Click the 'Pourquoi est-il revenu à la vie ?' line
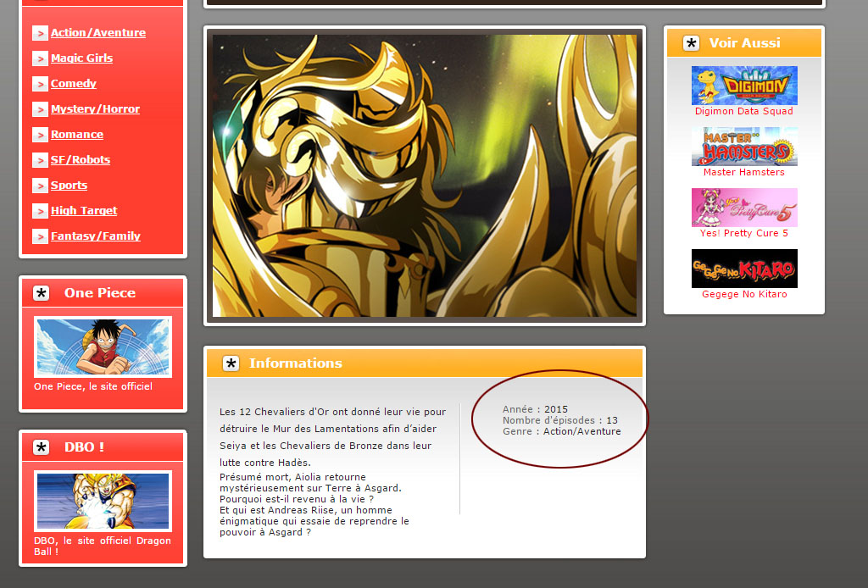Image resolution: width=868 pixels, height=588 pixels. click(x=297, y=499)
